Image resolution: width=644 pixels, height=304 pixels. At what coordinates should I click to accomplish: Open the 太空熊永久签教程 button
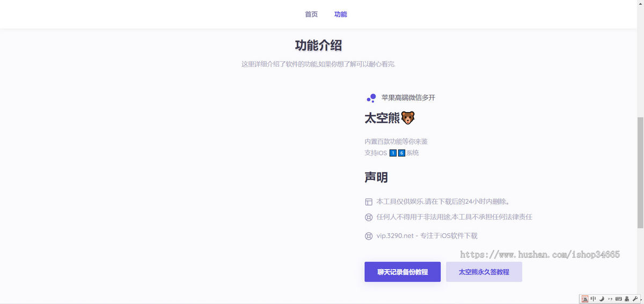(x=484, y=272)
